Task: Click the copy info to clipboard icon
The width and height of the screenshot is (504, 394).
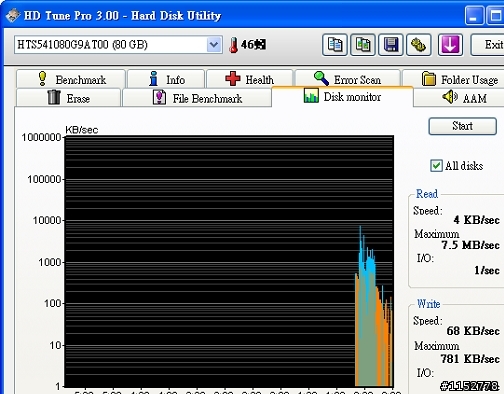Action: click(335, 45)
